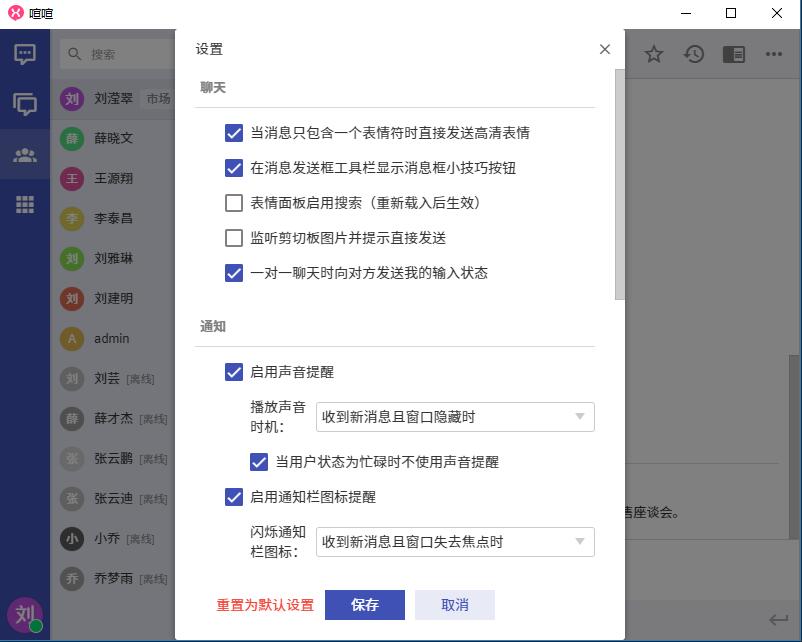Enable 表情面板启用搜索 checkbox
Viewport: 802px width, 642px height.
234,203
